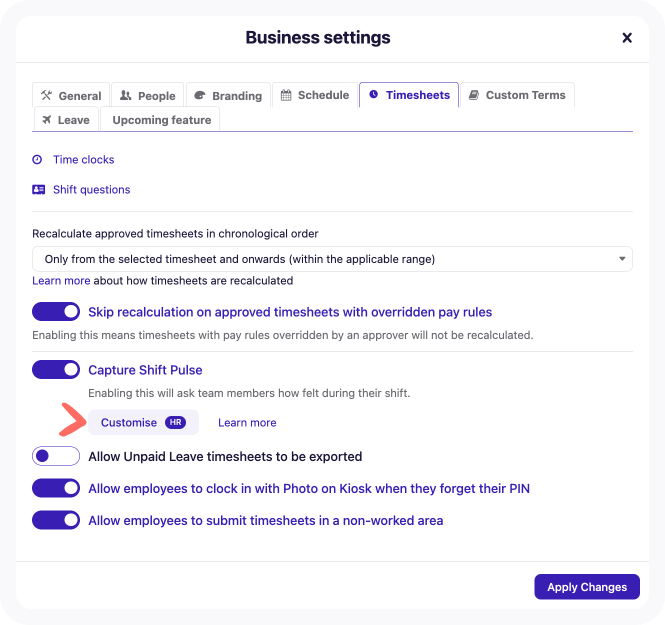Open the Custom Terms tab

point(517,95)
